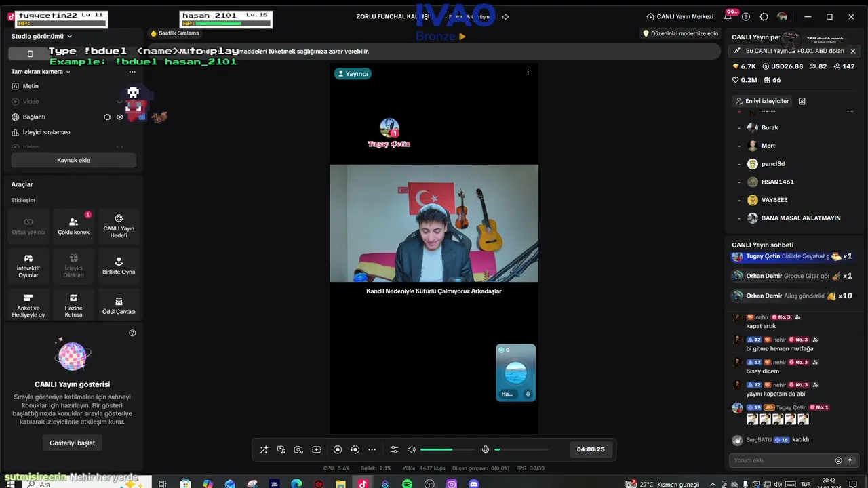Open Ödül Çantası tool
The height and width of the screenshot is (488, 868).
(119, 306)
